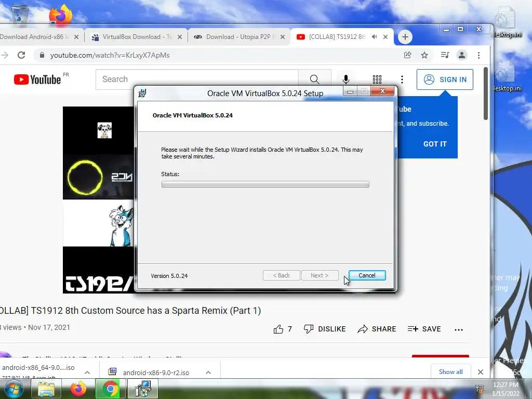Close the downloads bar

tap(481, 372)
